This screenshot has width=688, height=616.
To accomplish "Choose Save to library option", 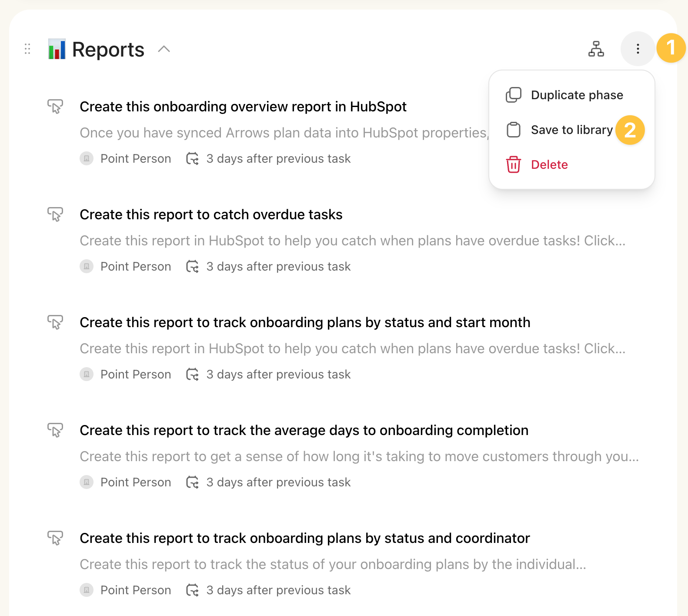I will click(571, 130).
